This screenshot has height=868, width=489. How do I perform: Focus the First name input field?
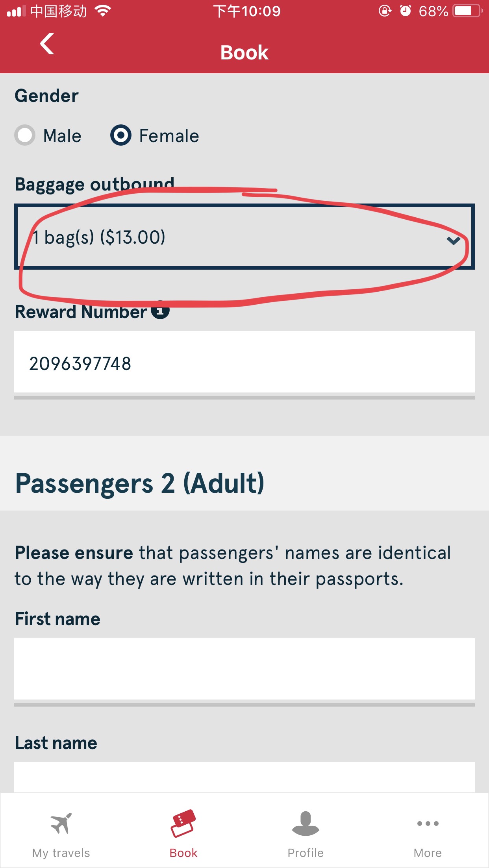point(244,669)
